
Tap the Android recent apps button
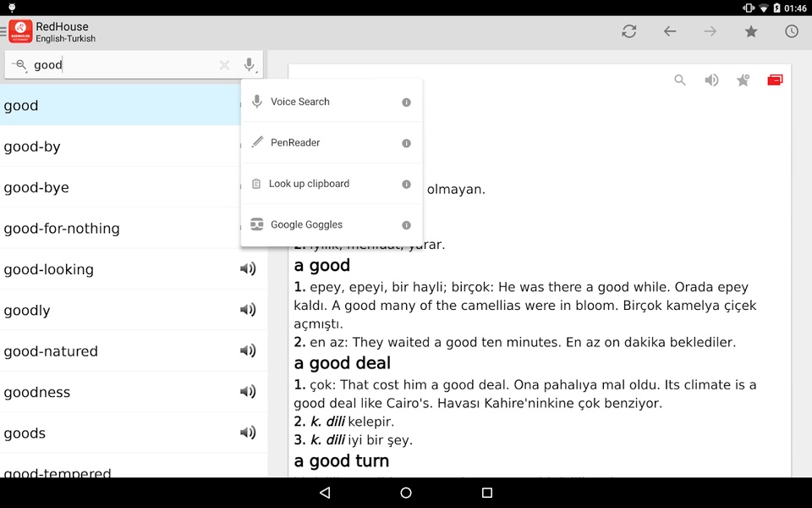487,493
